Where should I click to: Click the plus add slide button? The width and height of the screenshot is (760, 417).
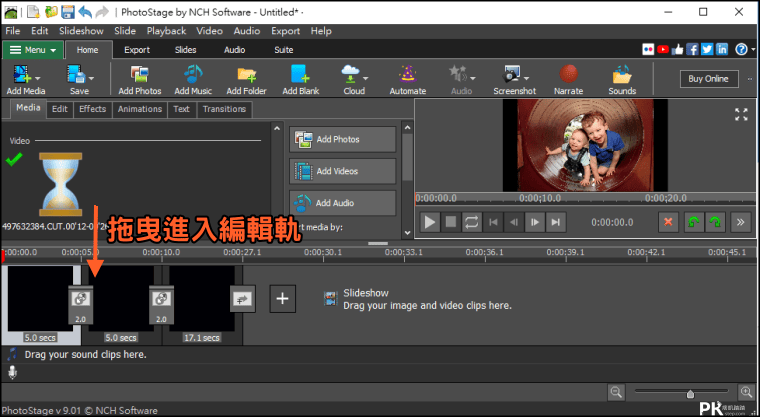pos(283,299)
